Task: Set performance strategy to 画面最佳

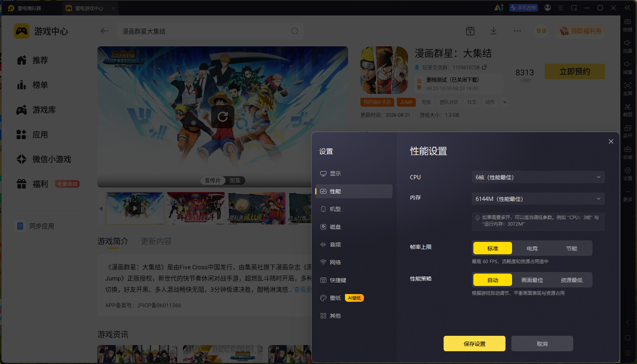Action: (x=532, y=280)
